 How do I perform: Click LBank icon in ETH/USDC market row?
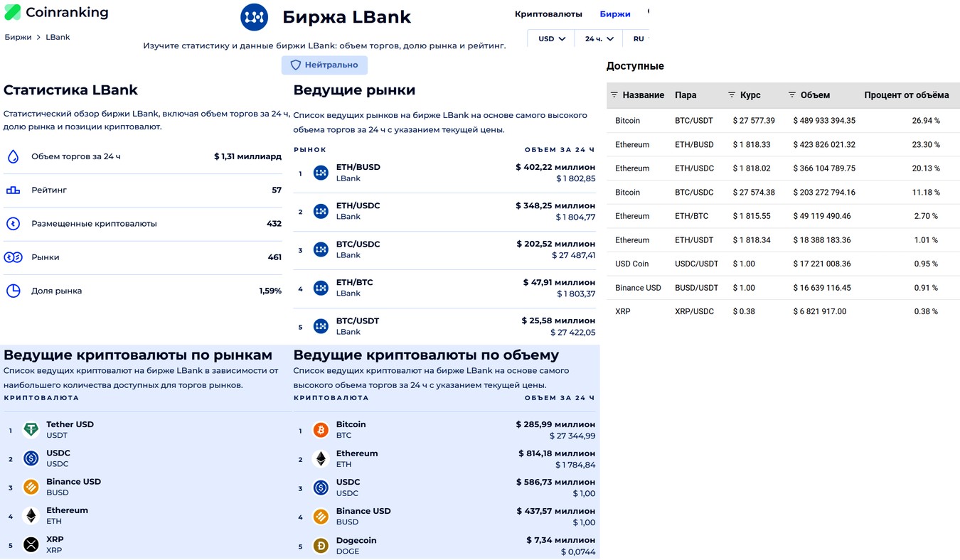click(x=321, y=211)
